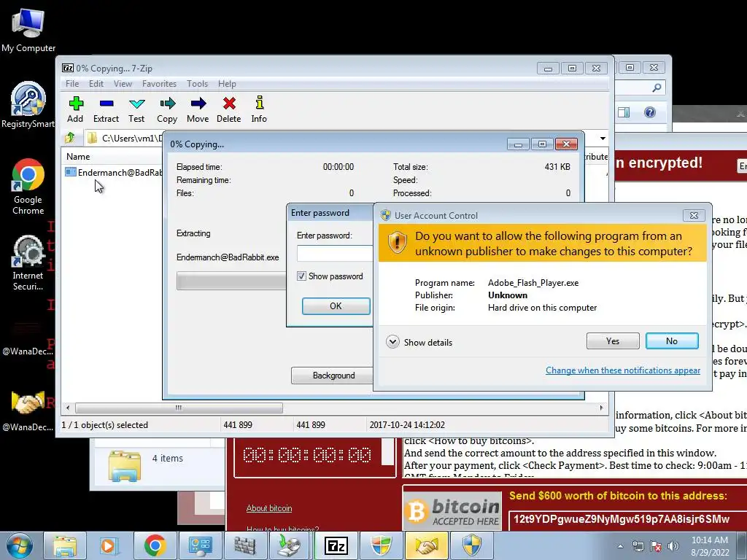Image resolution: width=747 pixels, height=560 pixels.
Task: Open the @WanaDecryptor handshake desktop icon
Action: [28, 410]
